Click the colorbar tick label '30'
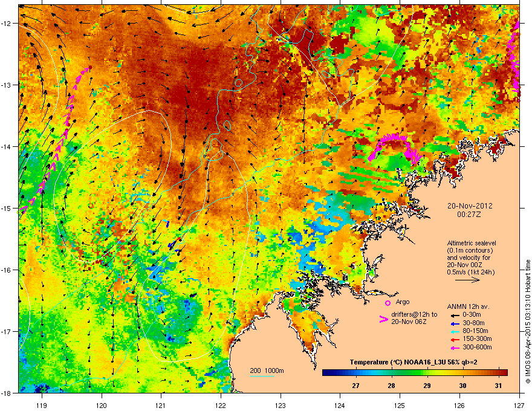The image size is (532, 411). tap(463, 386)
